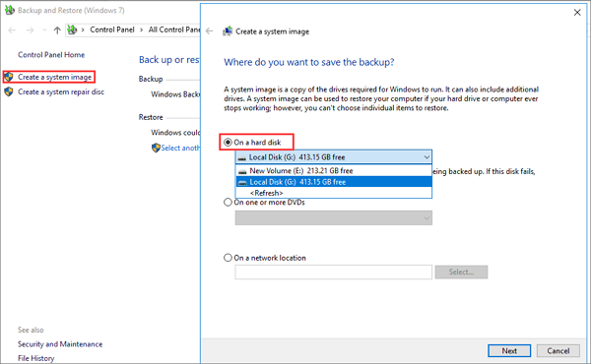The height and width of the screenshot is (364, 591).
Task: Open the Create a system repair disc link
Action: coord(61,91)
